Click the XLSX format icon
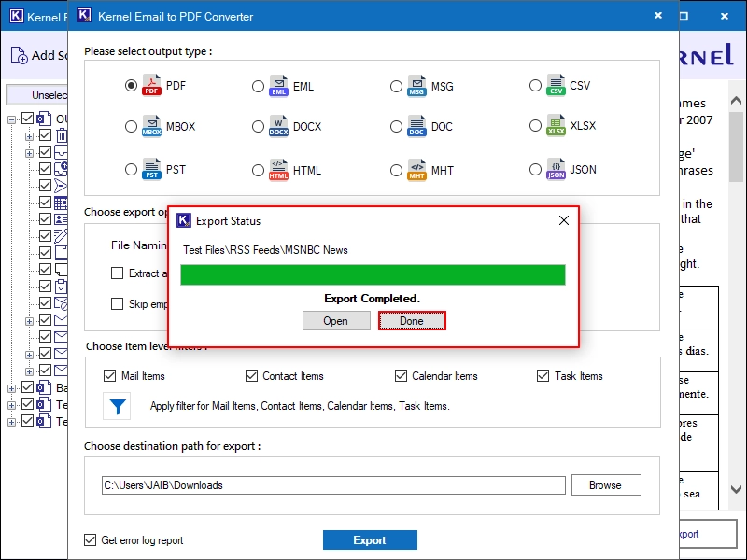Viewport: 747px width, 560px height. (556, 125)
